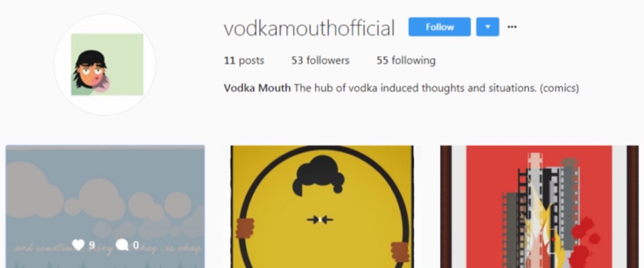644x268 pixels.
Task: Click the like count number 9
Action: pyautogui.click(x=92, y=245)
